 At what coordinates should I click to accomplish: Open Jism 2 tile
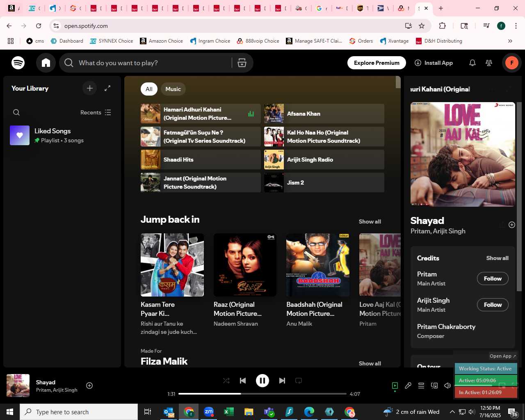coord(324,183)
